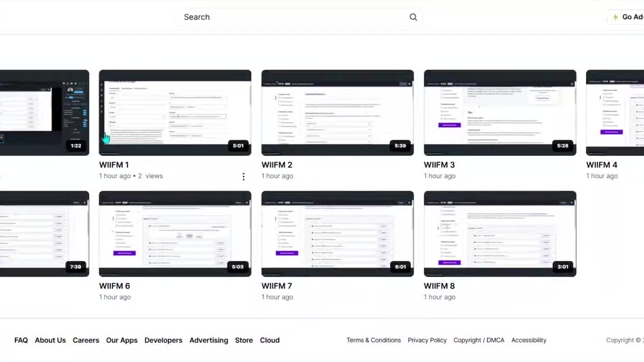Click '1 hour ago • 2 views' text
This screenshot has height=362, width=644.
[131, 176]
